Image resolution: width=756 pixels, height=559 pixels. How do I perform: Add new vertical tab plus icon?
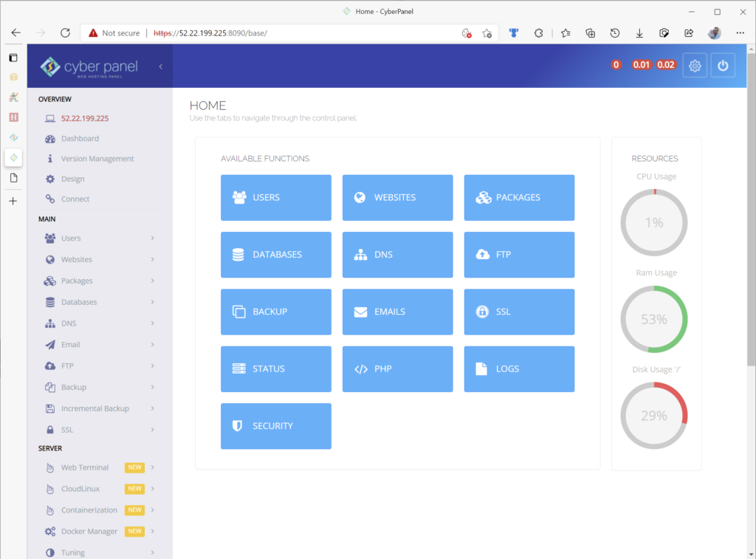point(13,201)
